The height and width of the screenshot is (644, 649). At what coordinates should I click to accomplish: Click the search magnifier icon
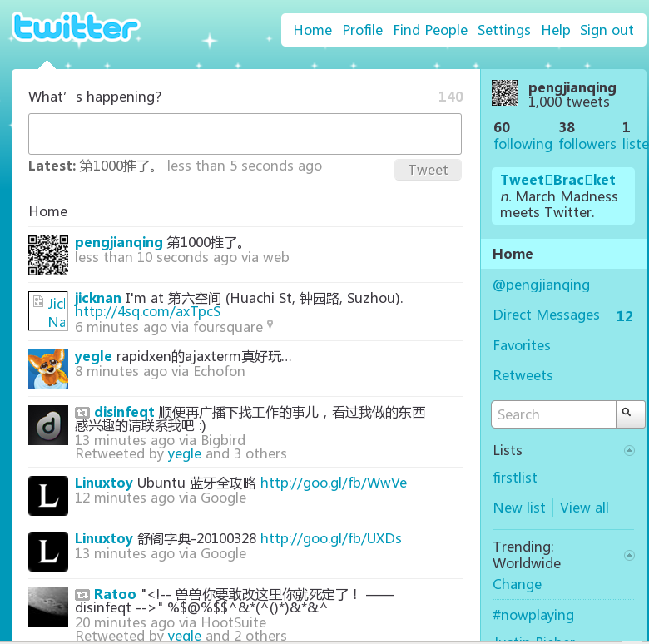(x=629, y=414)
